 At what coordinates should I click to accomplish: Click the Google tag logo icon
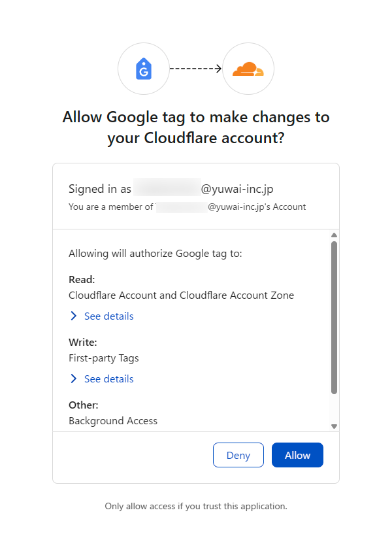[144, 69]
